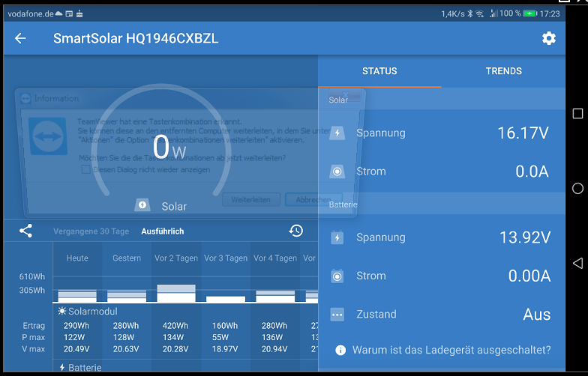
Task: Tap the 16.17V solar voltage value
Action: (523, 133)
